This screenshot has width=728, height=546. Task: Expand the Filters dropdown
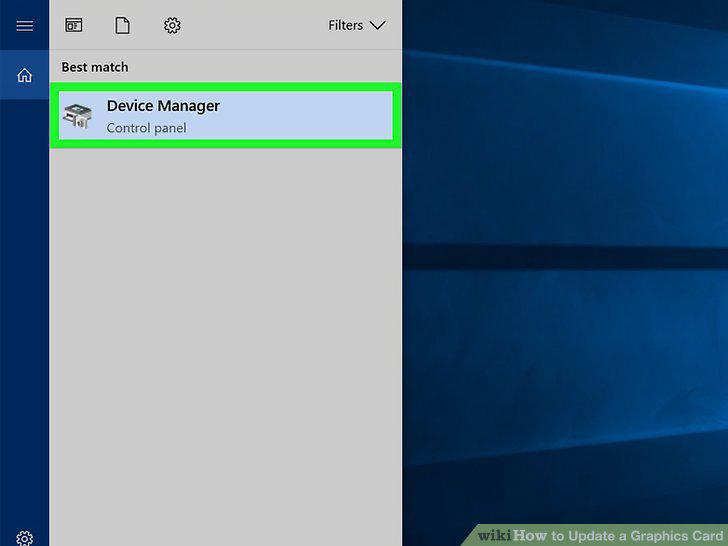coord(357,25)
